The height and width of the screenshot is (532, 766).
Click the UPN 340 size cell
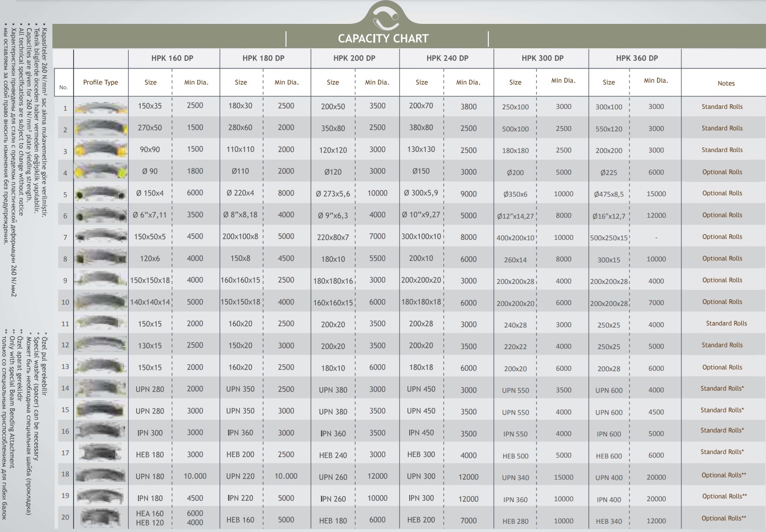point(515,478)
